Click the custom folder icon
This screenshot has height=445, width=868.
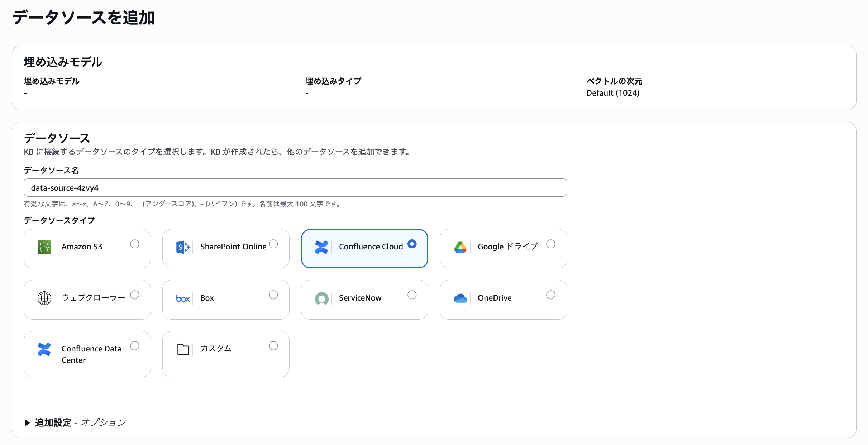[183, 349]
